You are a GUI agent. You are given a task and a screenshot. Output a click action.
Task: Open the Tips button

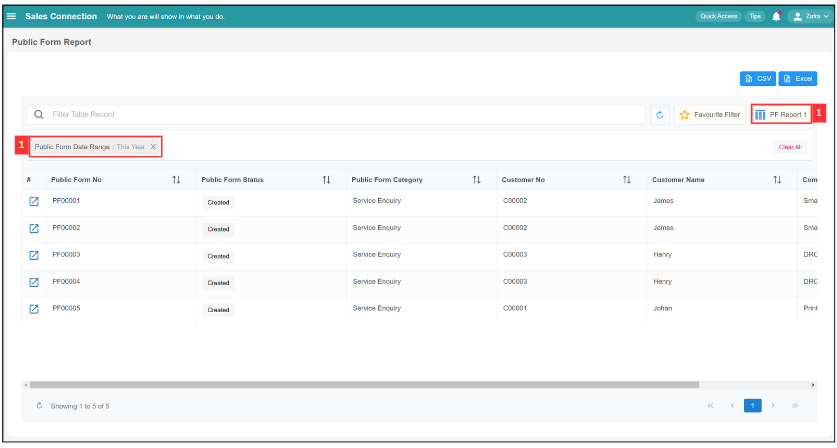point(755,17)
